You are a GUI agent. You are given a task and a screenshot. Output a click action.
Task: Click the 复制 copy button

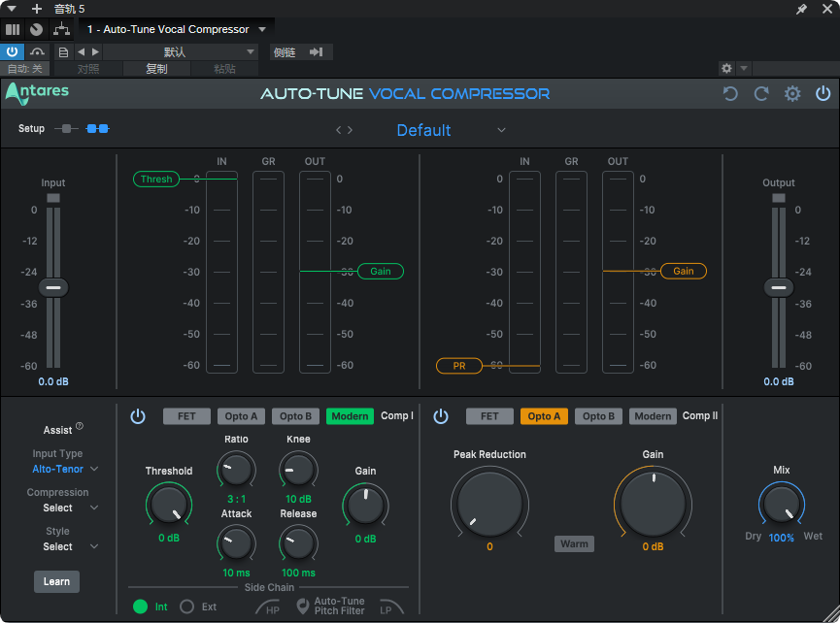pos(156,69)
